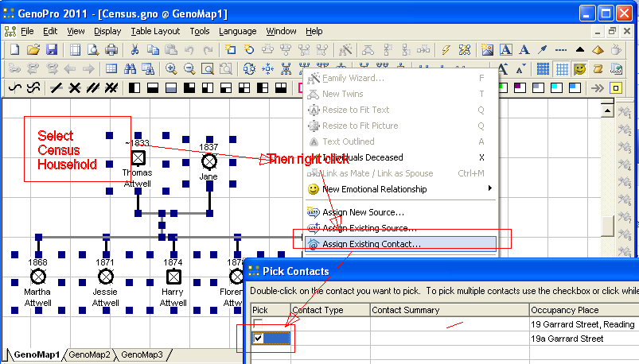This screenshot has width=639, height=364.
Task: Click the Contact Summary column header
Action: tap(450, 310)
